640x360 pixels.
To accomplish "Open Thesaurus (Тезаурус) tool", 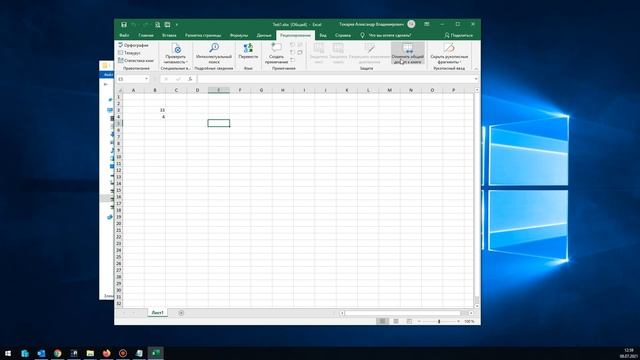I will pyautogui.click(x=129, y=53).
